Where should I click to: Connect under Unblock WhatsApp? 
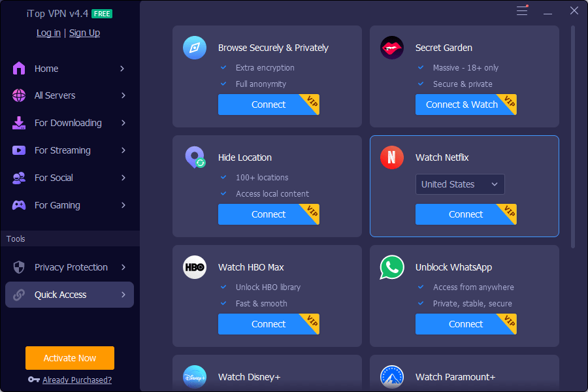pyautogui.click(x=466, y=324)
